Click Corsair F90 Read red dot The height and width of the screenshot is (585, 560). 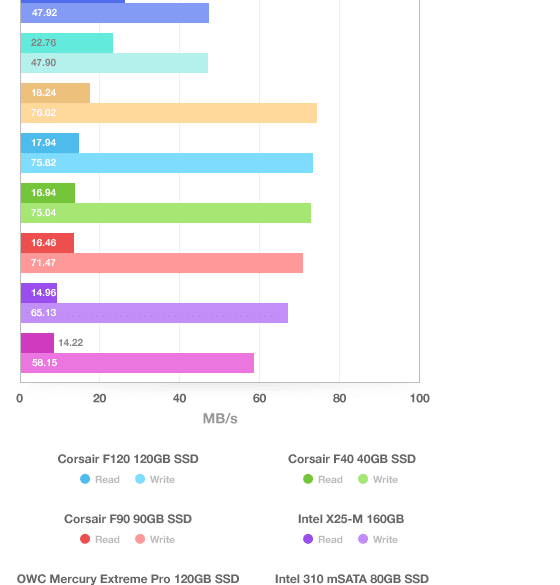tap(85, 539)
